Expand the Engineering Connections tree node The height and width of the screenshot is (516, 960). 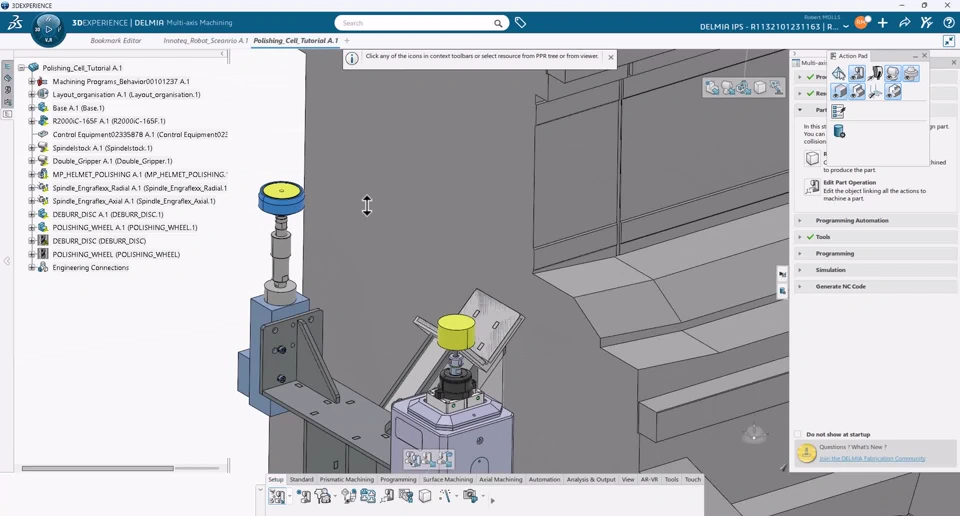(x=32, y=267)
